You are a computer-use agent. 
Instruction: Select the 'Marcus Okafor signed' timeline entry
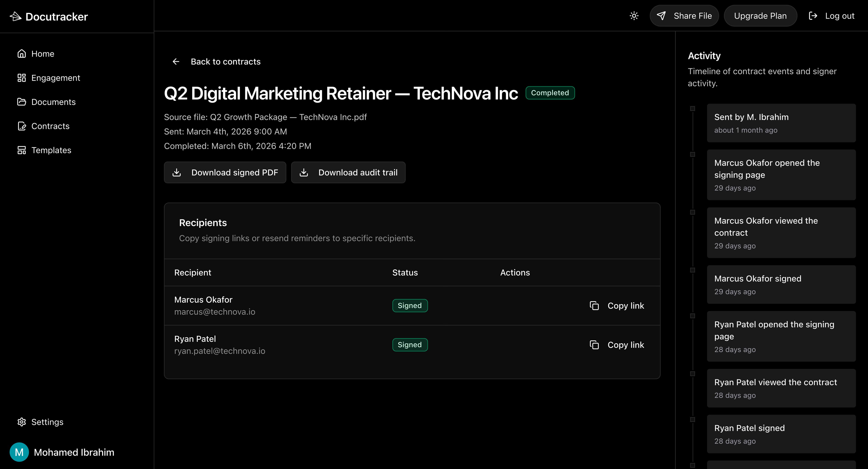point(781,284)
